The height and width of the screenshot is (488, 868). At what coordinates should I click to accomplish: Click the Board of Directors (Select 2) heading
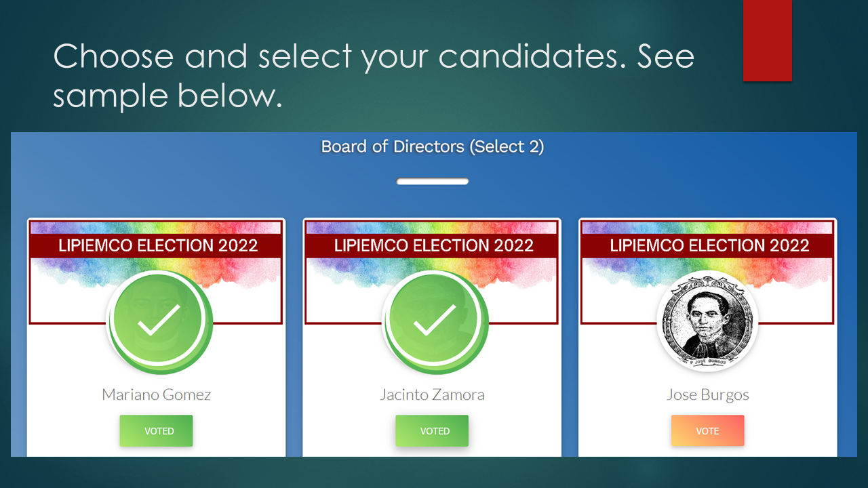433,146
